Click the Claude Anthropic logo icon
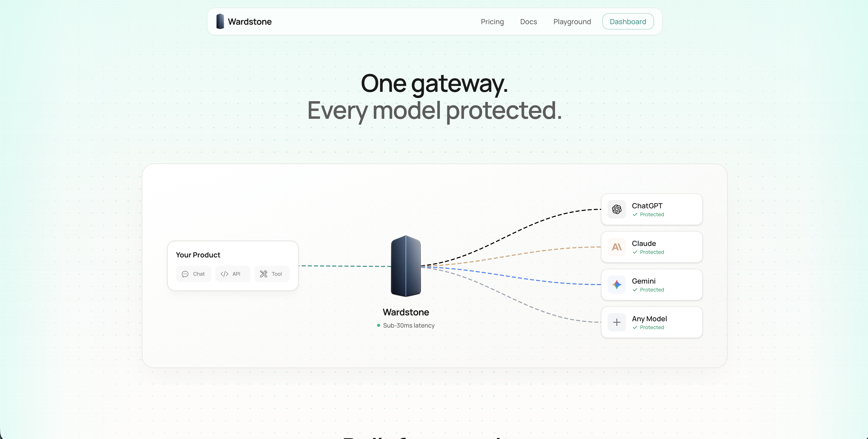 pos(617,247)
